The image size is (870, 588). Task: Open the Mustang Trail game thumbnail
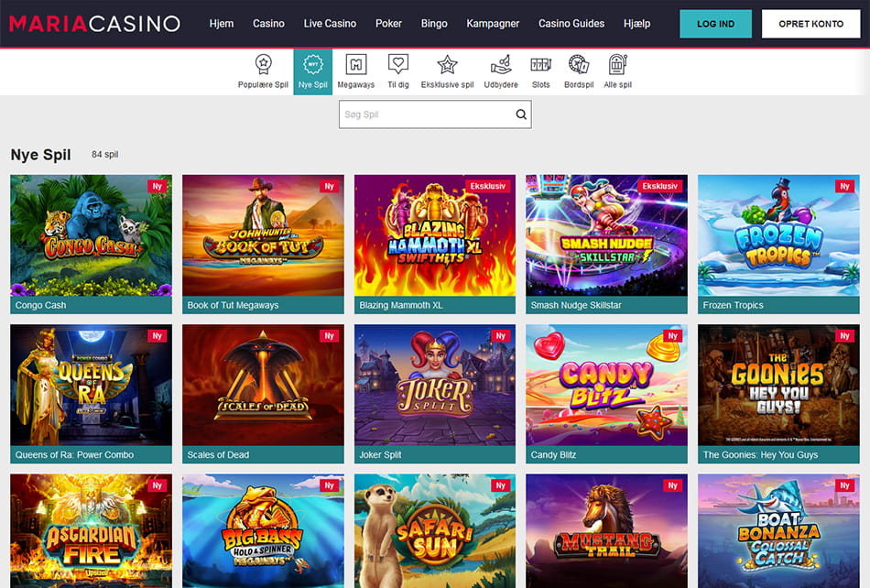[x=606, y=531]
